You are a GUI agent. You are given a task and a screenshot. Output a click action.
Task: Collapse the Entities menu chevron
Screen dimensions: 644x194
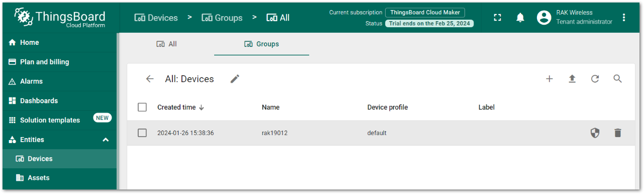pos(106,140)
